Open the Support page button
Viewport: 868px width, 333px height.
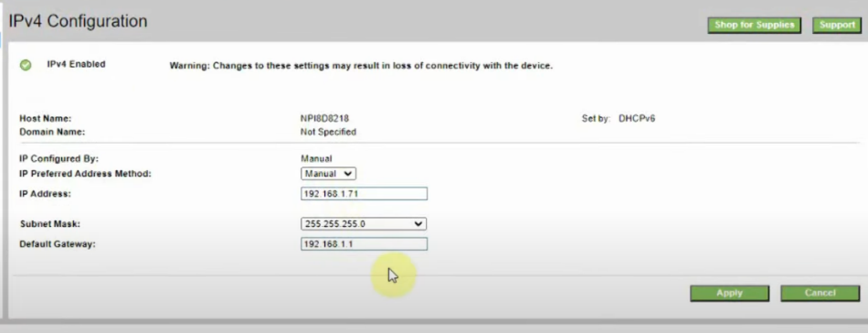(837, 25)
